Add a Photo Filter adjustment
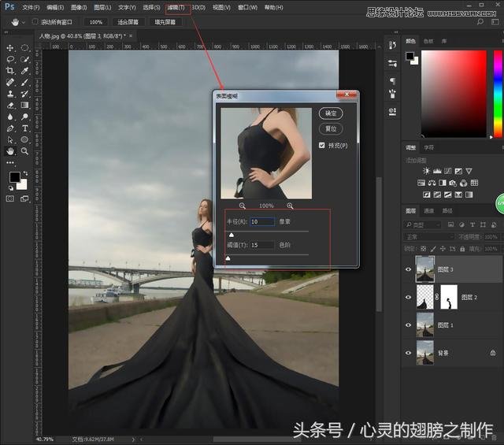Screen dimensions: 504x445 453,183
